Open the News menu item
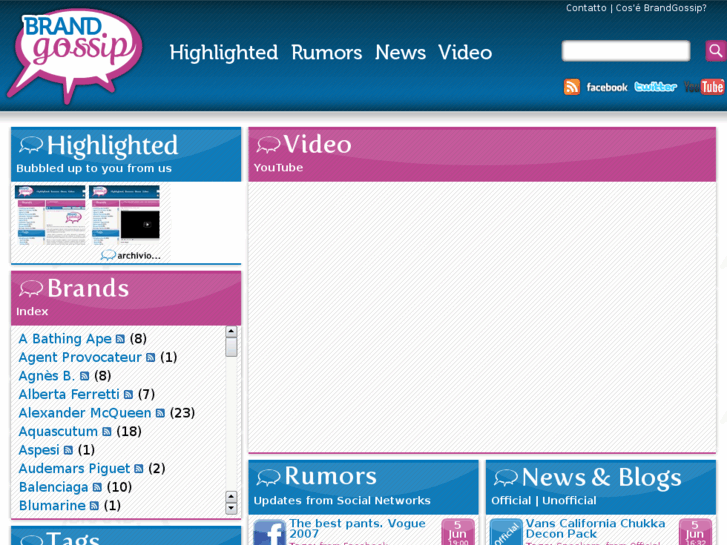This screenshot has height=545, width=727. tap(400, 53)
